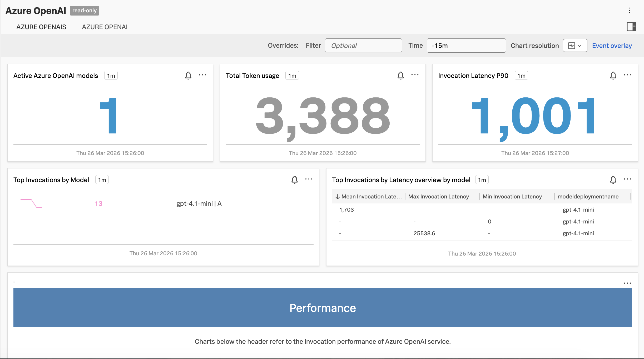Click alert bell on Invocation Latency P90
Image resolution: width=644 pixels, height=359 pixels.
point(613,76)
